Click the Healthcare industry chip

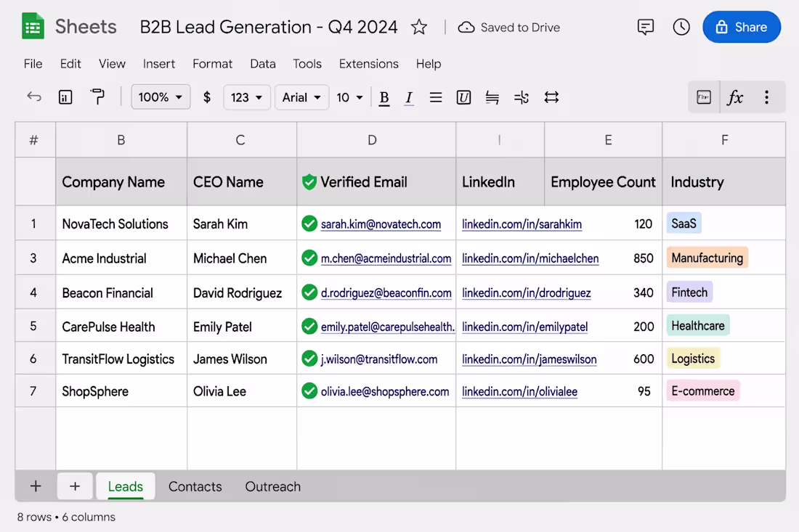coord(698,325)
